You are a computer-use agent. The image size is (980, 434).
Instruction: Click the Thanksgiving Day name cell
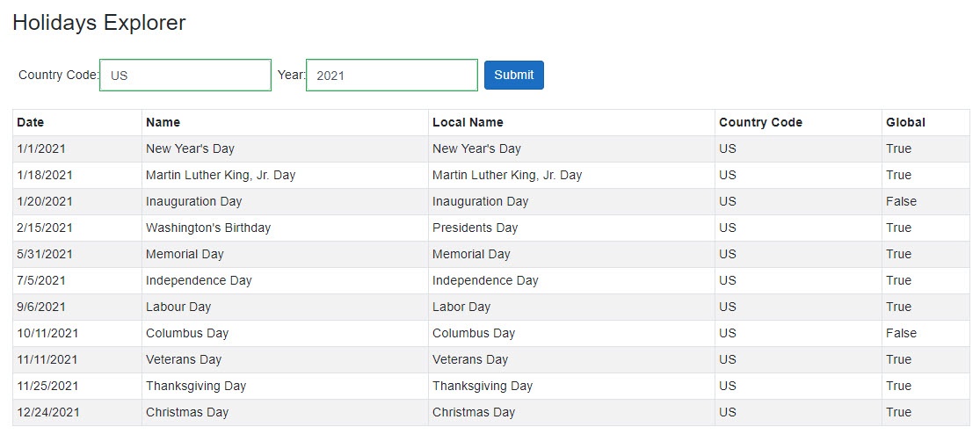pyautogui.click(x=196, y=386)
